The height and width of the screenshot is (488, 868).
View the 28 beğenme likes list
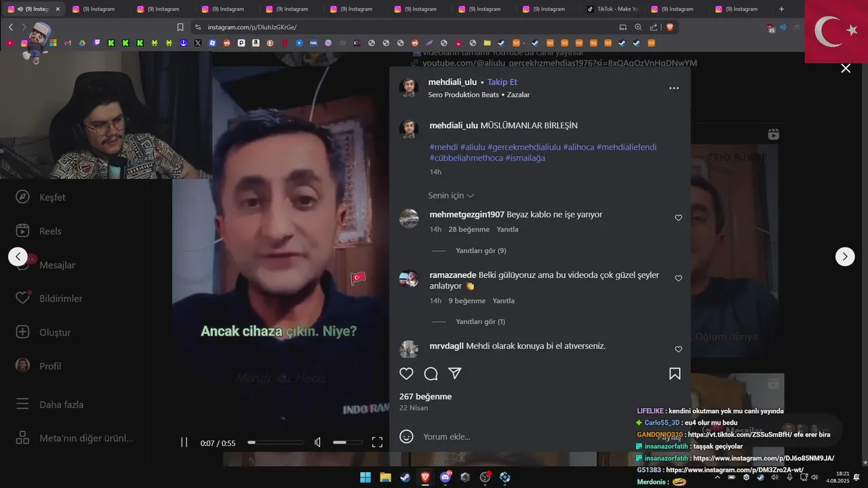coord(469,229)
